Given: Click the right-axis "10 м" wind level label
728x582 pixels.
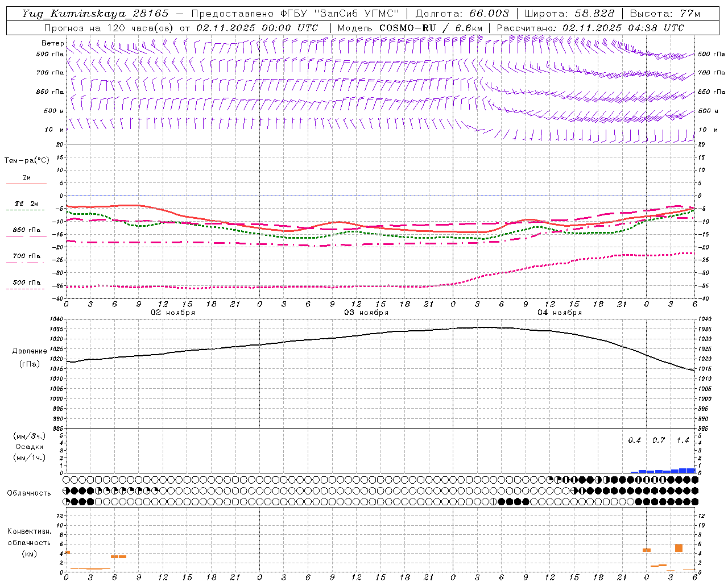Looking at the screenshot, I should [x=708, y=130].
